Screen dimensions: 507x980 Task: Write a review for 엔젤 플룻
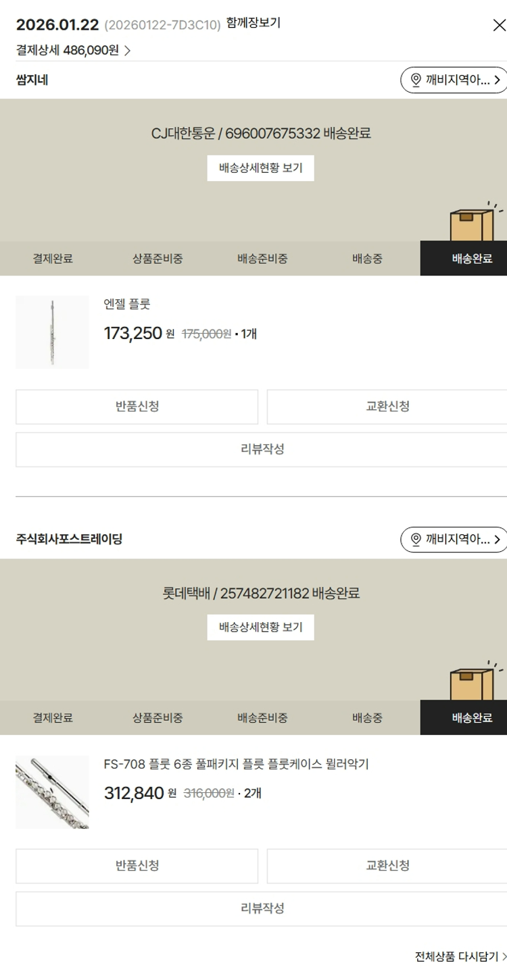262,449
